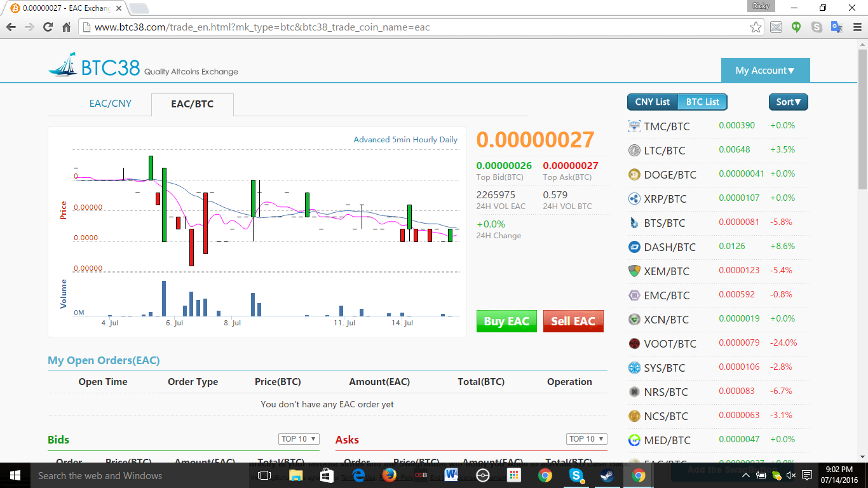Click the Top Ask price 0.00000027
This screenshot has width=868, height=488.
(x=571, y=166)
